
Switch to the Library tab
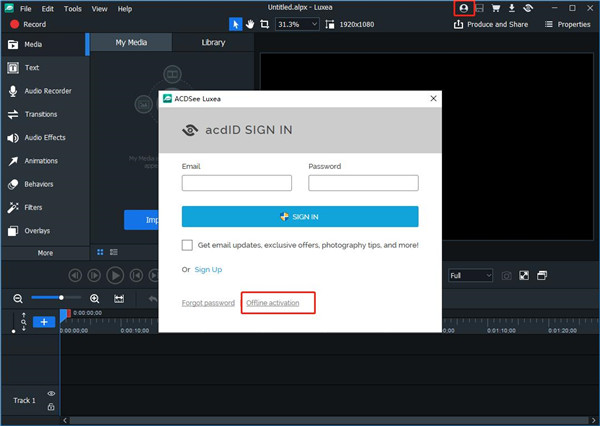coord(213,42)
